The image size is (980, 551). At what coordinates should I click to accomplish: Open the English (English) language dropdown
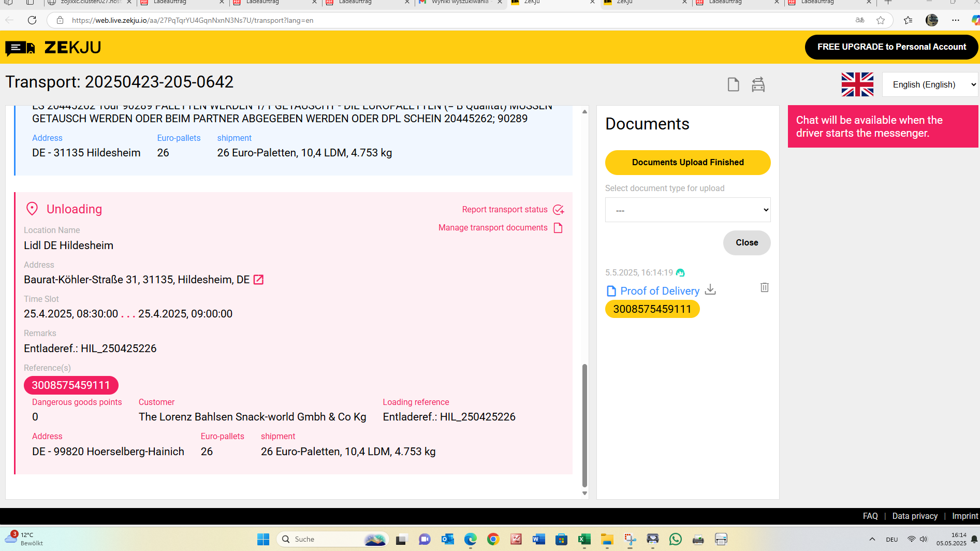[930, 84]
